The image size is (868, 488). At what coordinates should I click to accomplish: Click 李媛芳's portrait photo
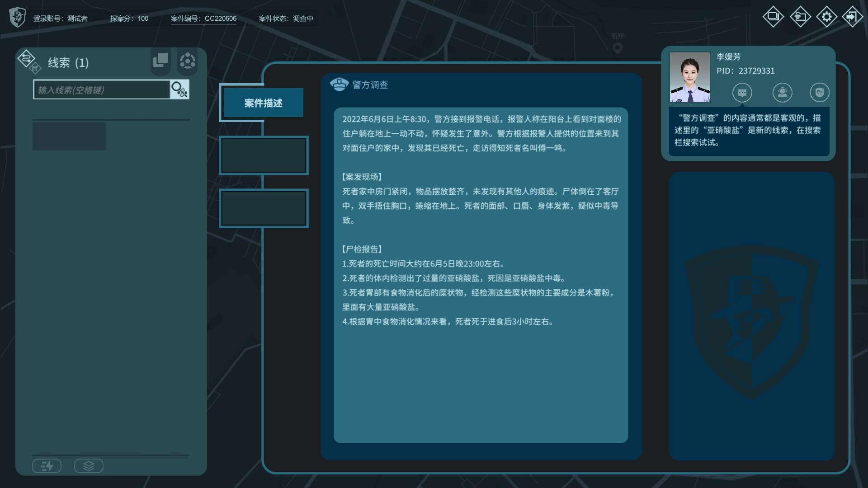tap(690, 77)
